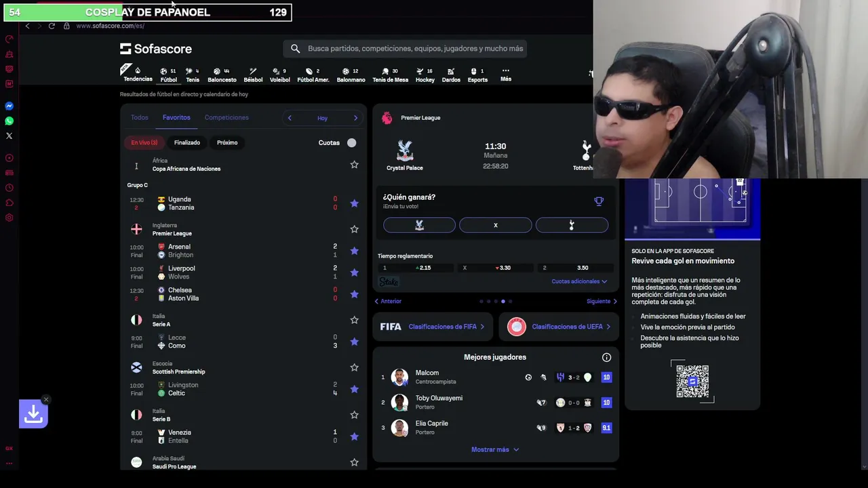Vote for Crystal Palace to win
Image resolution: width=868 pixels, height=488 pixels.
pos(419,225)
